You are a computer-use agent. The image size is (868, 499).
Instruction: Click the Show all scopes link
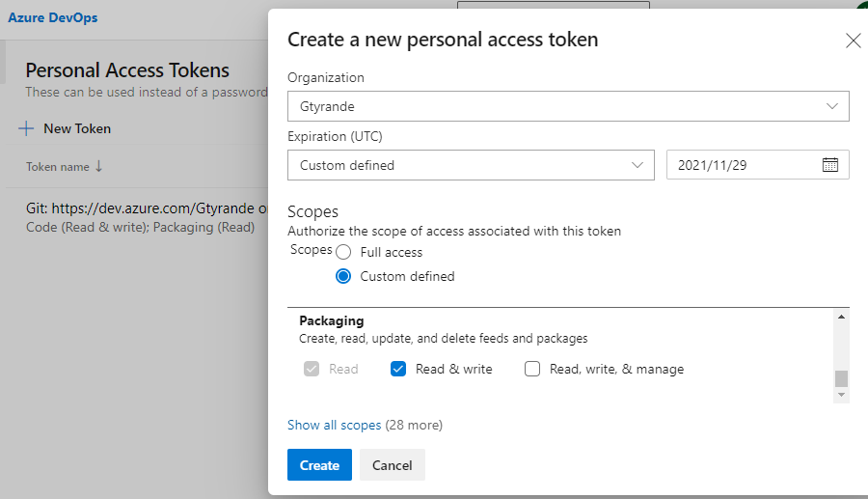tap(334, 425)
